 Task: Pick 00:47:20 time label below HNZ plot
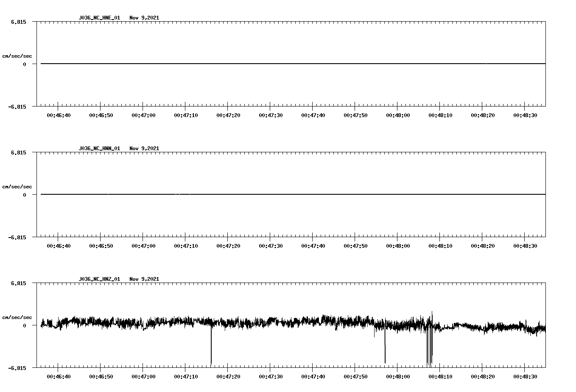pyautogui.click(x=228, y=376)
